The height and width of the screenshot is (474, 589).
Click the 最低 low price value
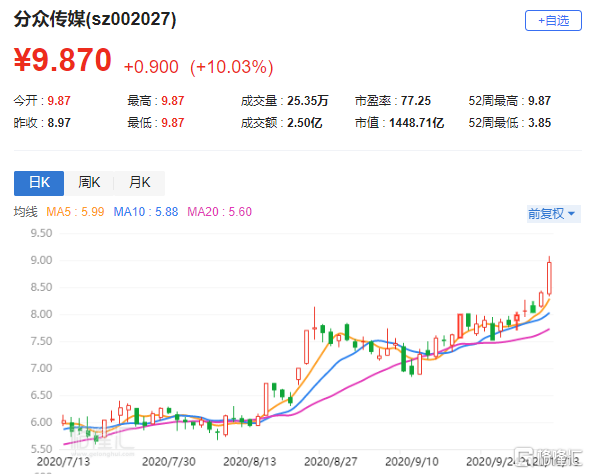coord(173,123)
